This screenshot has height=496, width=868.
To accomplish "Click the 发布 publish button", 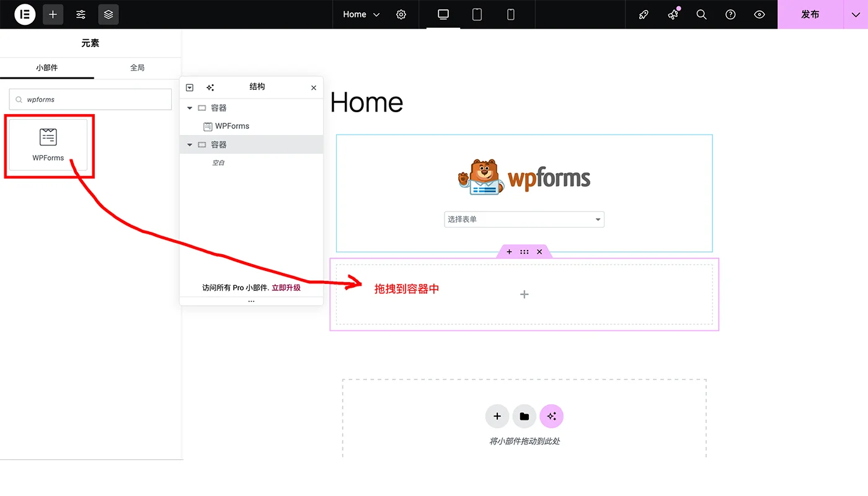I will tap(810, 14).
